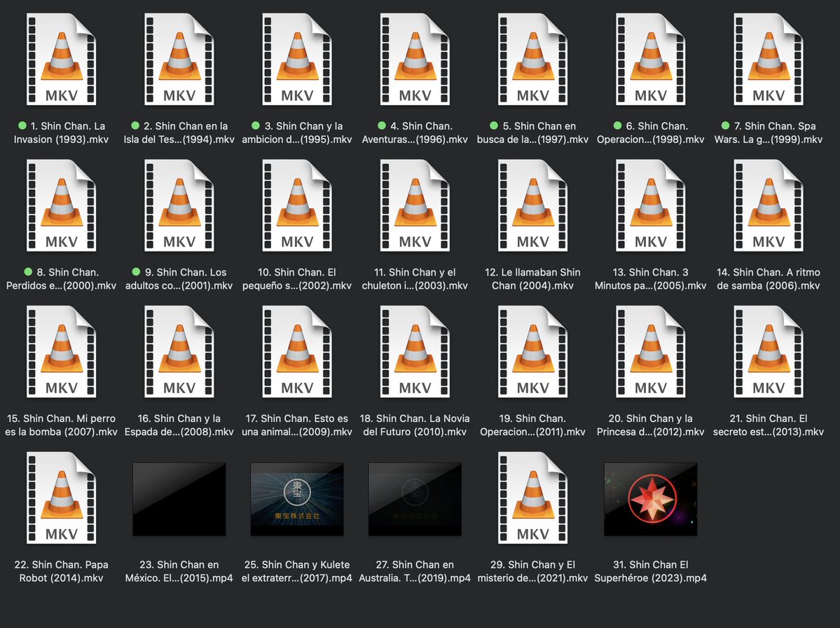Click name label '22. Shin Chan. Papa Robot (2014).mkv'
The image size is (840, 628).
61,571
